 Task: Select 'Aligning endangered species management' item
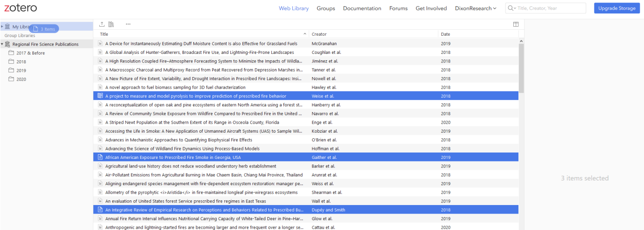[306, 183]
